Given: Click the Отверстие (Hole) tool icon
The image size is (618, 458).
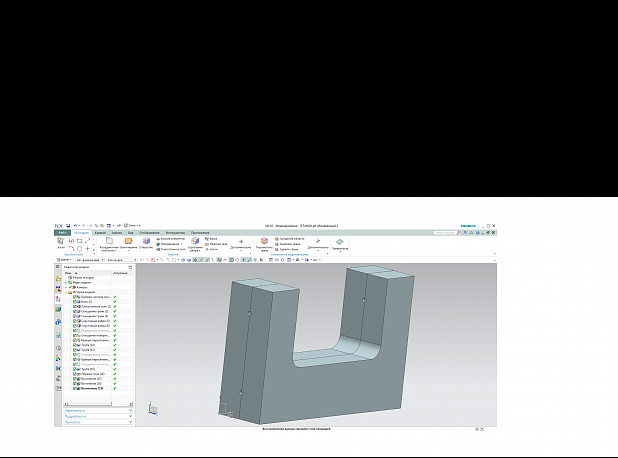Looking at the screenshot, I should coord(146,243).
